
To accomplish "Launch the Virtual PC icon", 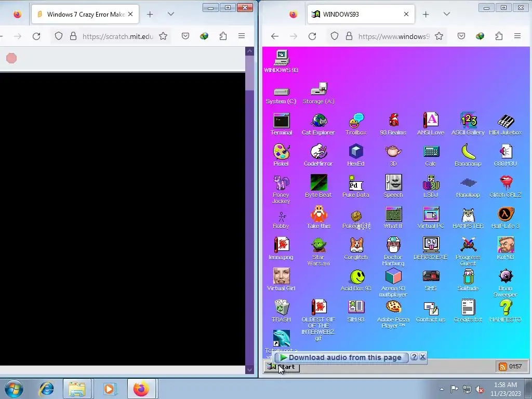I will click(x=431, y=218).
